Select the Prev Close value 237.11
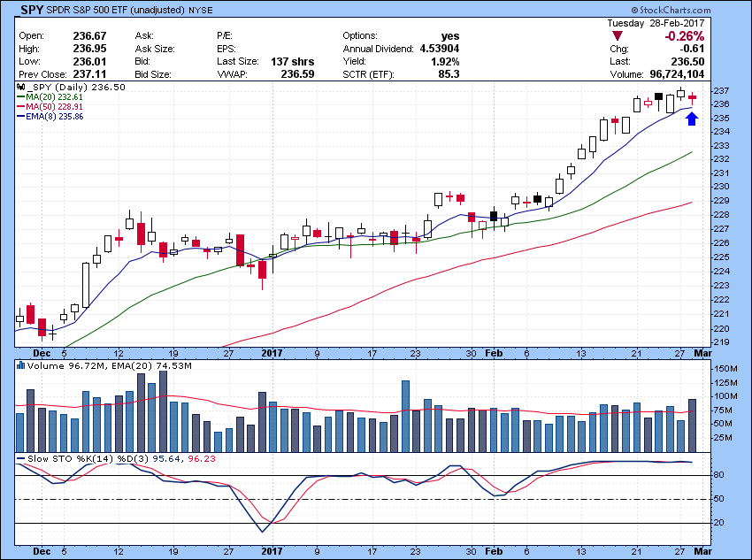Screen dimensions: 752x560 pos(89,74)
